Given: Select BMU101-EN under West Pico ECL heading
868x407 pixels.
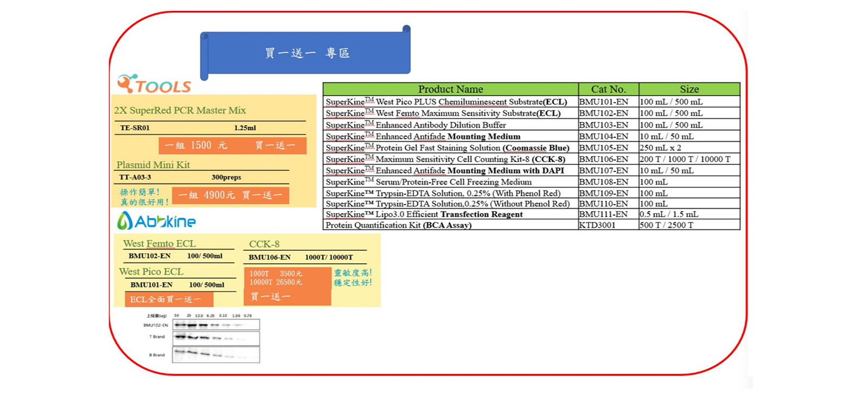Looking at the screenshot, I should click(x=151, y=285).
